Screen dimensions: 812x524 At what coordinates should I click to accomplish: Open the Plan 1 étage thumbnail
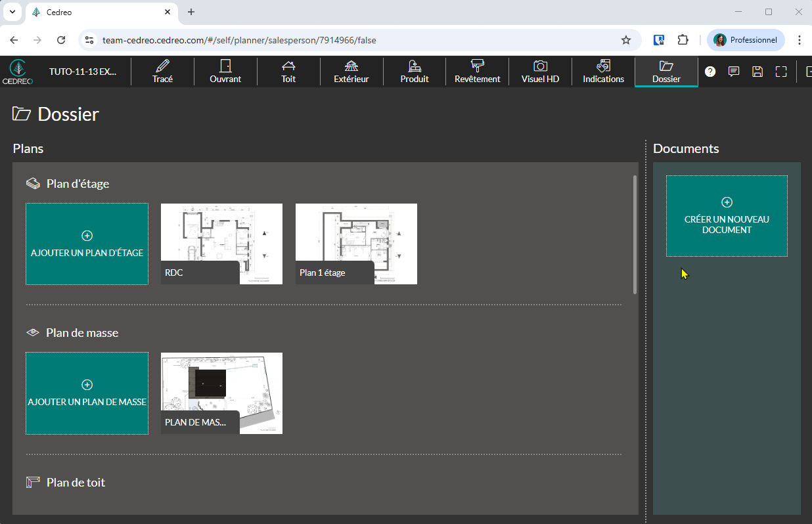pos(356,244)
